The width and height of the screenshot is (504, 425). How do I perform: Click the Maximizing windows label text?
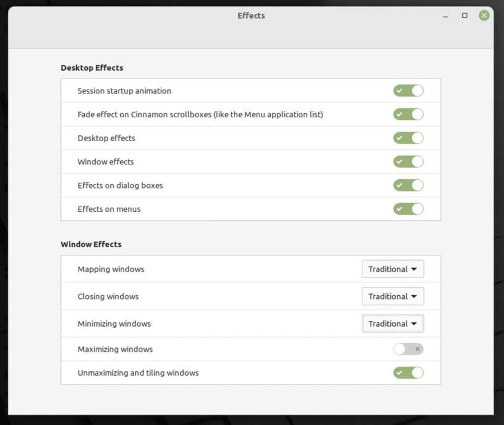point(115,349)
